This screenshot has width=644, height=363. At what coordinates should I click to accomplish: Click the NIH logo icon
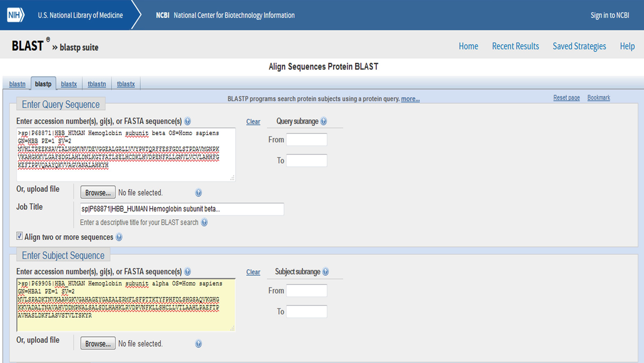pos(15,15)
